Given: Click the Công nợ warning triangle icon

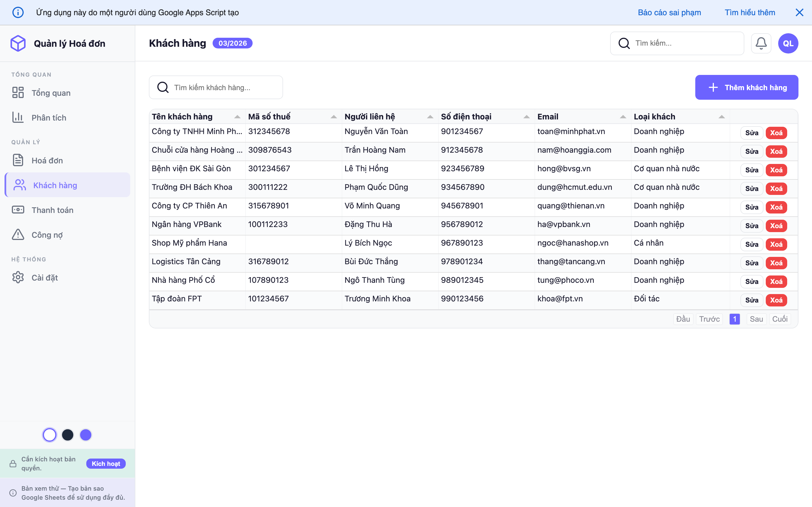Looking at the screenshot, I should 18,235.
